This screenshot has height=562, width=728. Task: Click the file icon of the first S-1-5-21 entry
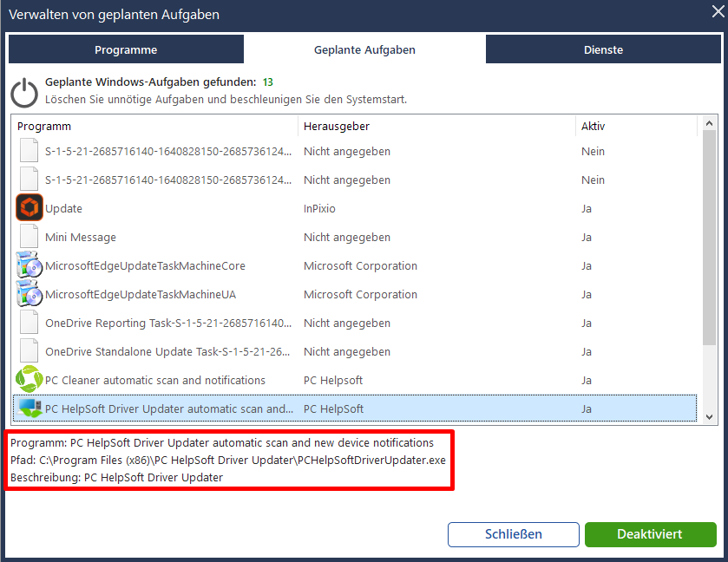coord(29,150)
